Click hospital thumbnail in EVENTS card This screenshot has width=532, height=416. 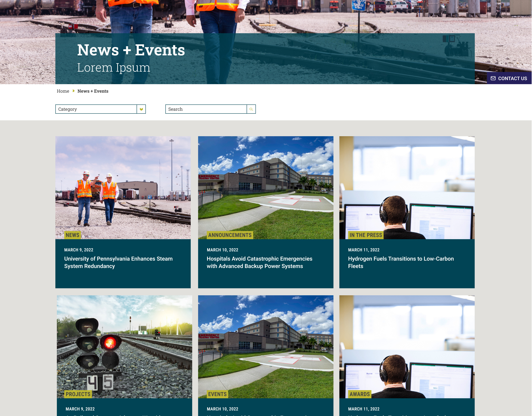pyautogui.click(x=265, y=347)
